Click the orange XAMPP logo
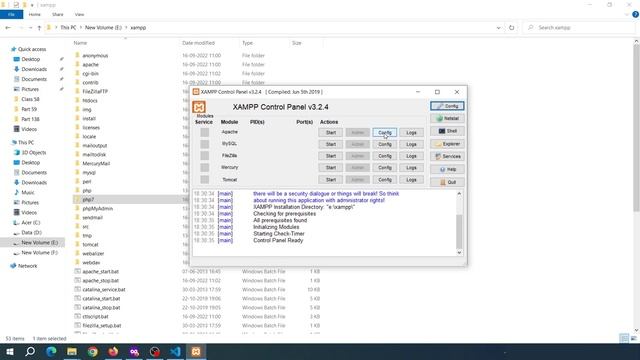 click(x=199, y=107)
